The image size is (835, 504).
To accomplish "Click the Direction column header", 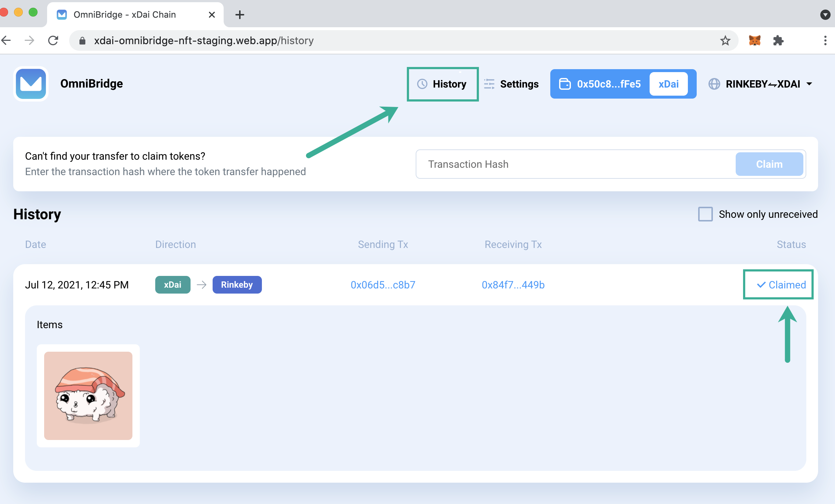I will [x=175, y=244].
